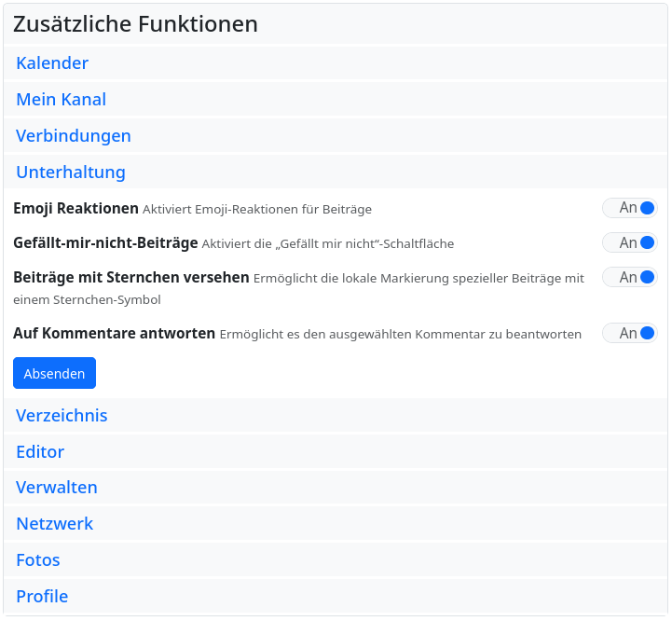Toggle the Beiträge mit Sternchen versehen switch
The image size is (672, 621).
630,277
